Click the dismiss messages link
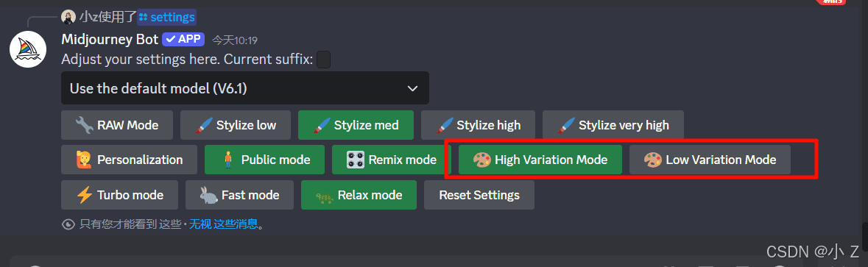The image size is (868, 267). (x=224, y=224)
